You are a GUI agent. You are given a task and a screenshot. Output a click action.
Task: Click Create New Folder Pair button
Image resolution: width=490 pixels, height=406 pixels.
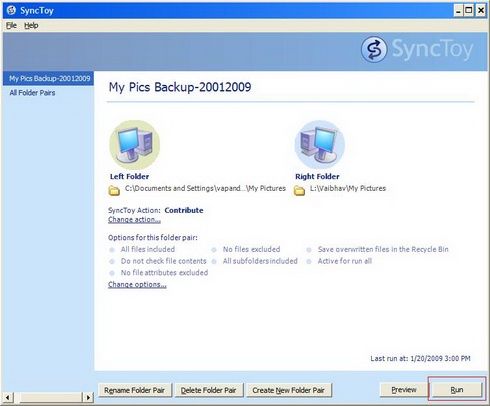(289, 390)
